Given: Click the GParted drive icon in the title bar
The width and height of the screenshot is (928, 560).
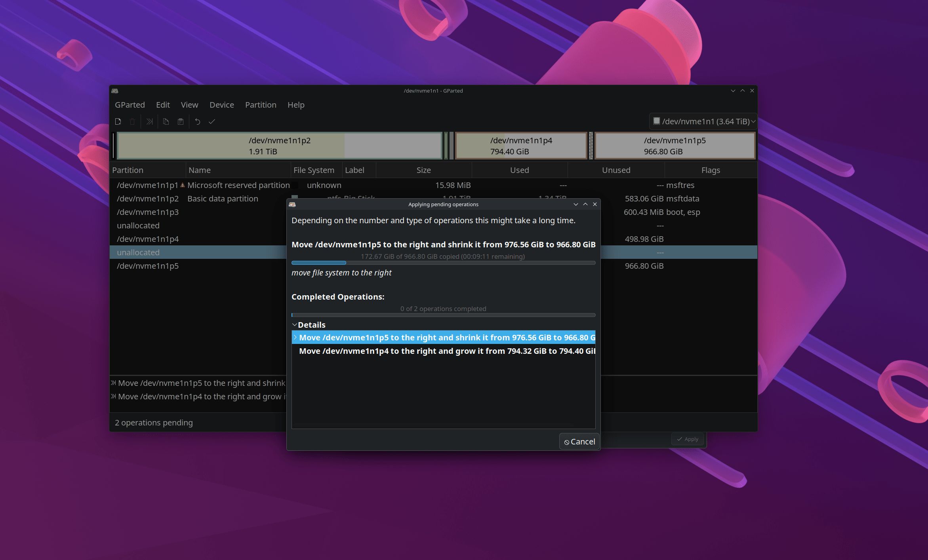Looking at the screenshot, I should (114, 91).
